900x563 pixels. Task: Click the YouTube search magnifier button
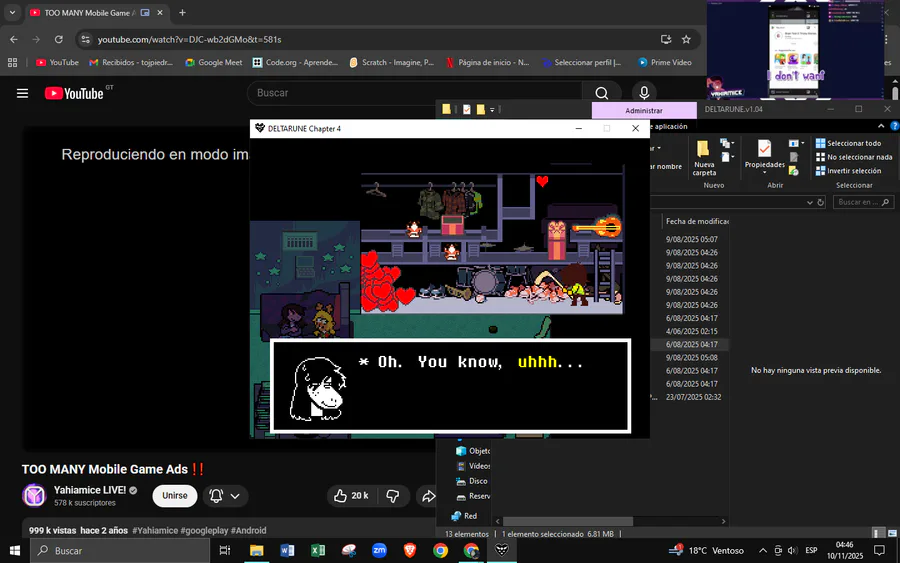click(x=601, y=93)
